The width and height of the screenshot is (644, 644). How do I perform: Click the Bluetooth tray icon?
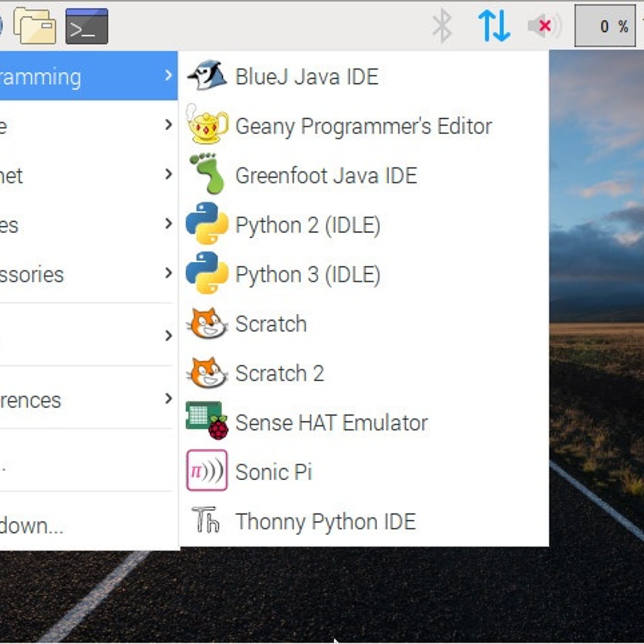442,26
